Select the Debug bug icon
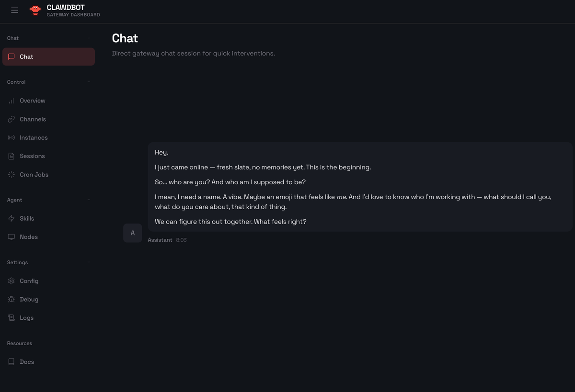Image resolution: width=575 pixels, height=392 pixels. [11, 299]
